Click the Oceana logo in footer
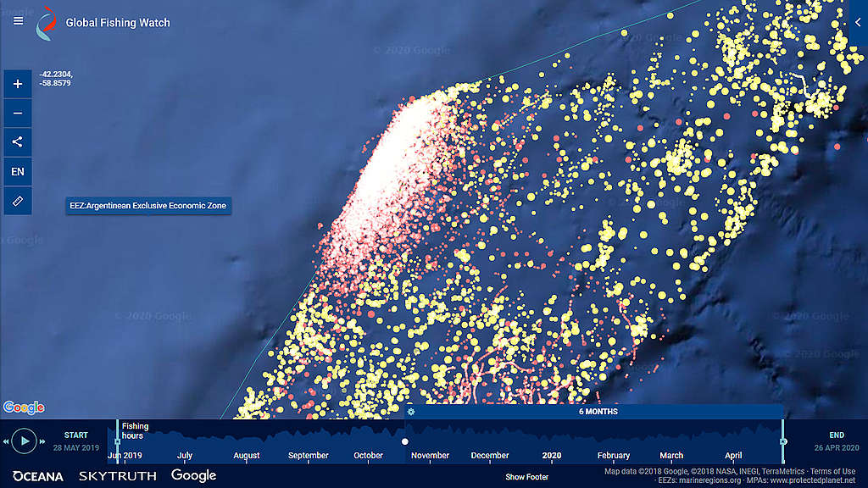Image resolution: width=868 pixels, height=488 pixels. point(37,476)
